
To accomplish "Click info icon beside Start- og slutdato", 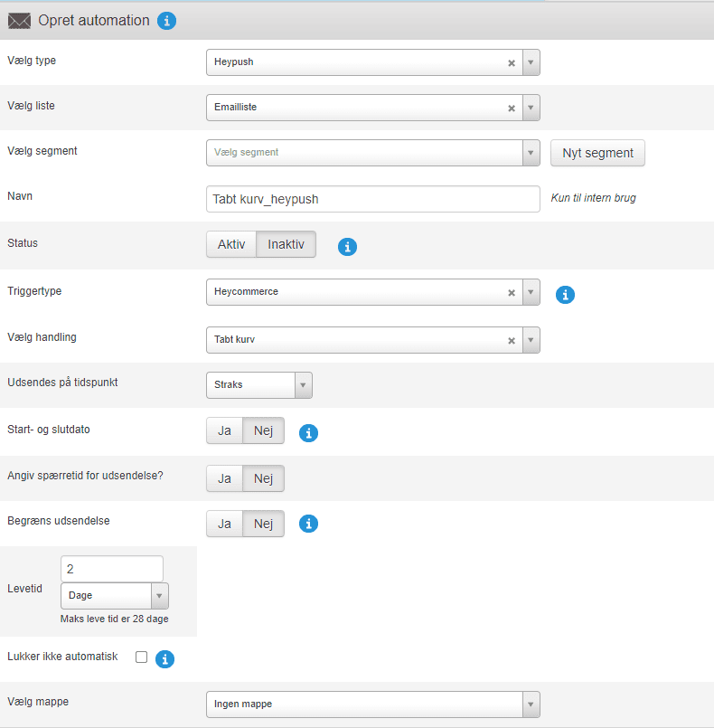I will (308, 433).
